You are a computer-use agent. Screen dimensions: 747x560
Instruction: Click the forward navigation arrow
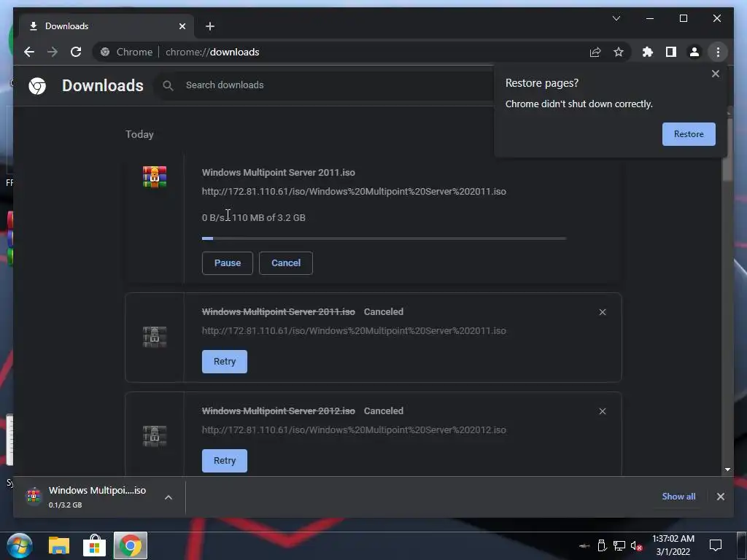coord(53,52)
